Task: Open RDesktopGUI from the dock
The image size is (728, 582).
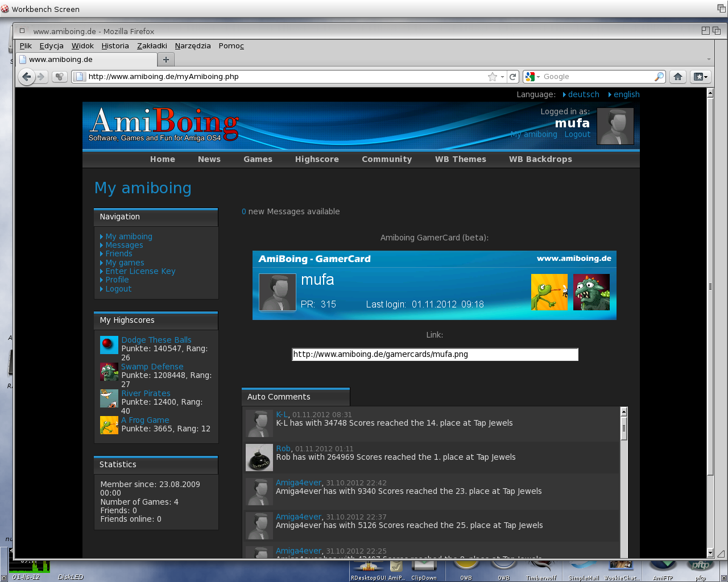Action: (368, 570)
